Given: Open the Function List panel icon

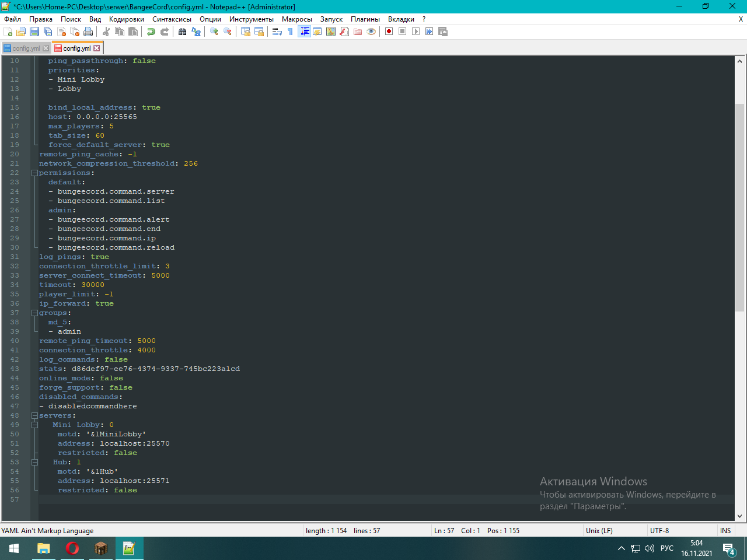Looking at the screenshot, I should (x=344, y=32).
